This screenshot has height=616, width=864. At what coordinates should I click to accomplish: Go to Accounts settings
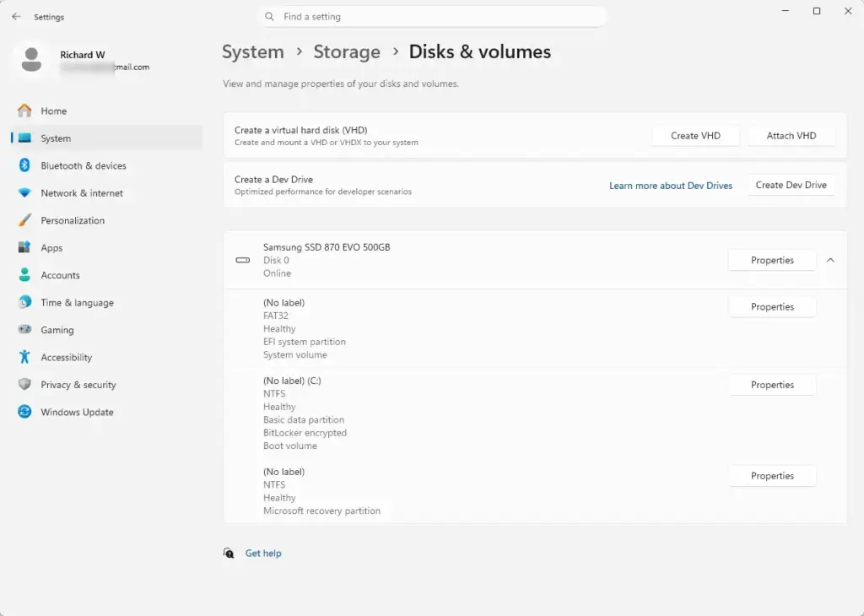(106, 275)
